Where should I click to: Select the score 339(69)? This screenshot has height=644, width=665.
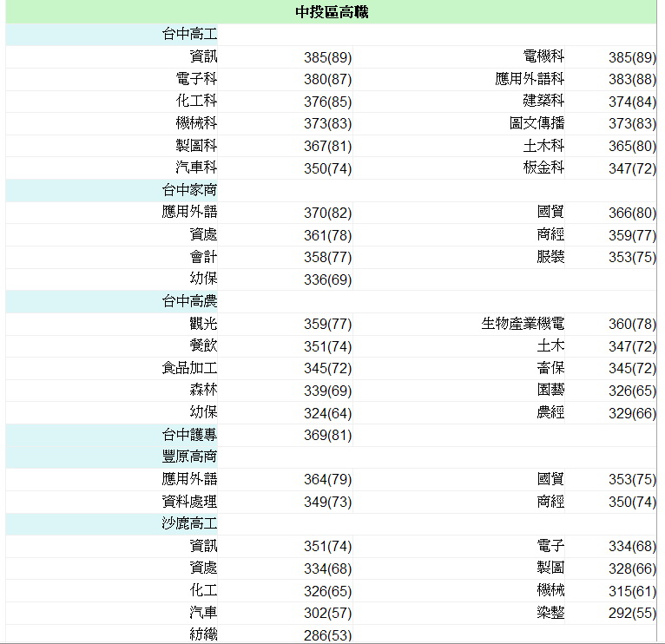(x=328, y=391)
